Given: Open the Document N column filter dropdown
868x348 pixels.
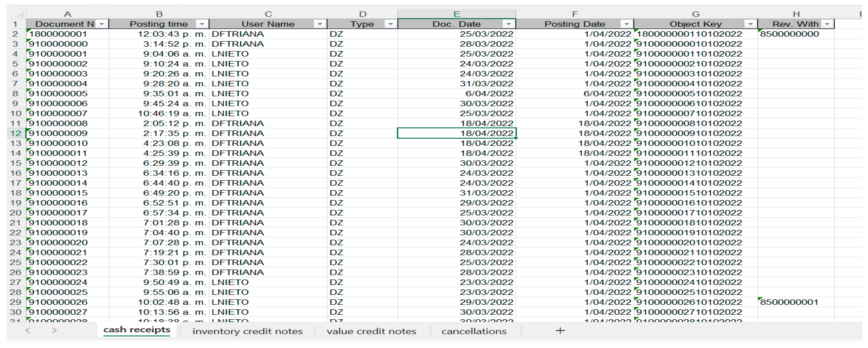Looking at the screenshot, I should pos(102,24).
